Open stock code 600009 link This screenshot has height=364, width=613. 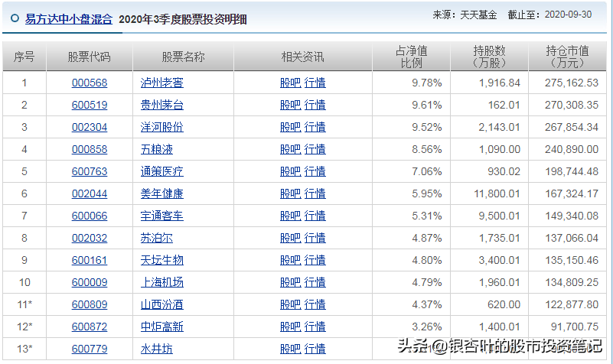point(90,282)
